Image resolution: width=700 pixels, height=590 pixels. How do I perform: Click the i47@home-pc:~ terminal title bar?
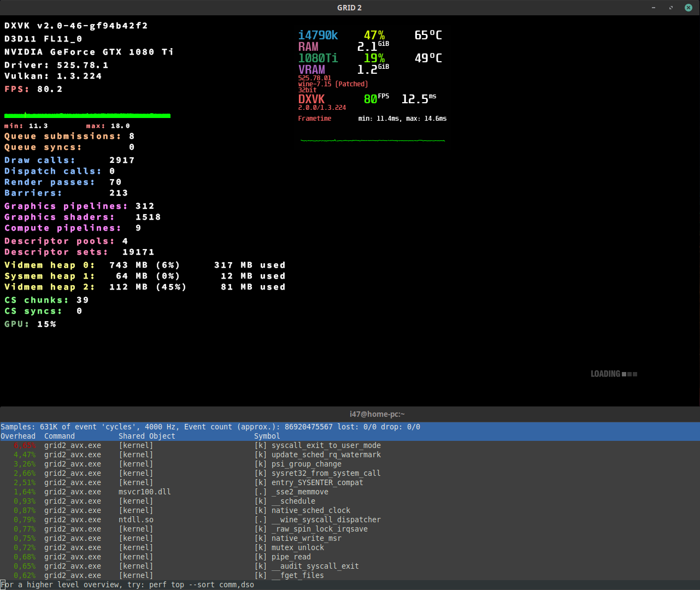[377, 414]
